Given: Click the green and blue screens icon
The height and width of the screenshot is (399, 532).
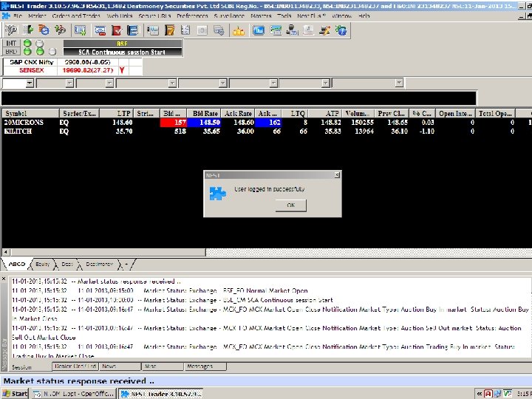Looking at the screenshot, I should tap(276, 30).
